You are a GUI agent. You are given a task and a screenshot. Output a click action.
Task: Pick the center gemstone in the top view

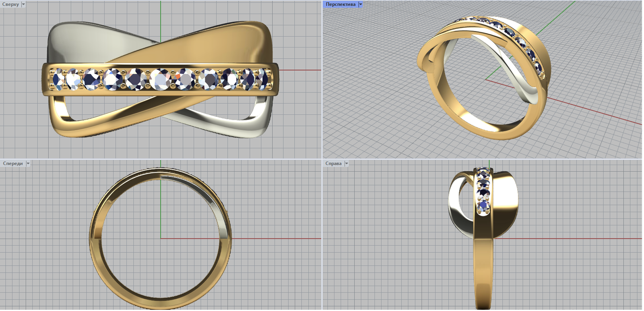160,79
